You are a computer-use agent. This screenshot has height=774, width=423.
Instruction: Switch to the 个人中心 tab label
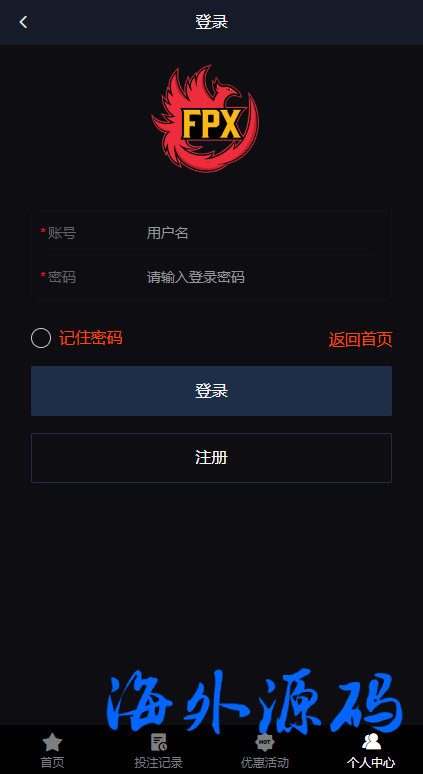tap(371, 762)
